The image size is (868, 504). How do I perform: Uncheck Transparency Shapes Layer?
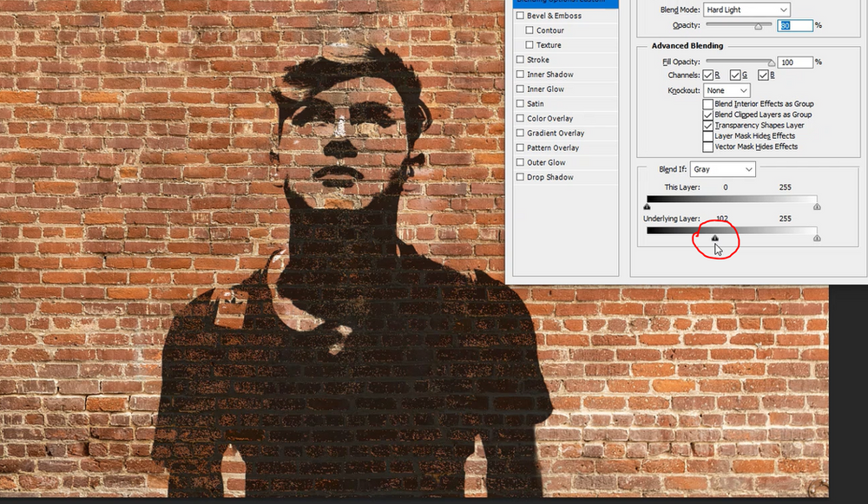click(x=707, y=125)
